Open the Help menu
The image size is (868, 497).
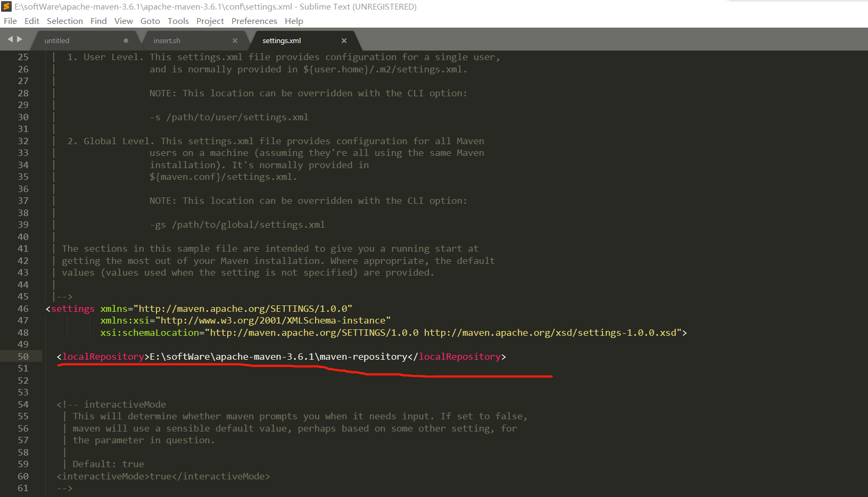pyautogui.click(x=294, y=21)
